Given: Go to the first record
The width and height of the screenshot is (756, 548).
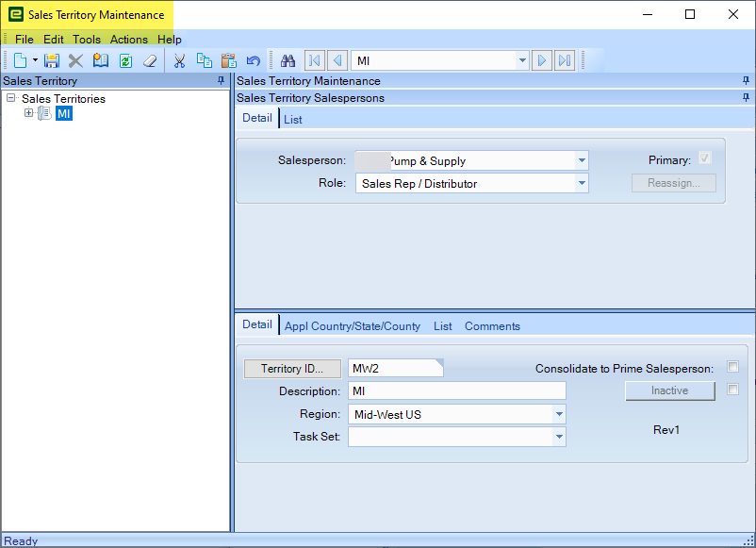Looking at the screenshot, I should [314, 60].
